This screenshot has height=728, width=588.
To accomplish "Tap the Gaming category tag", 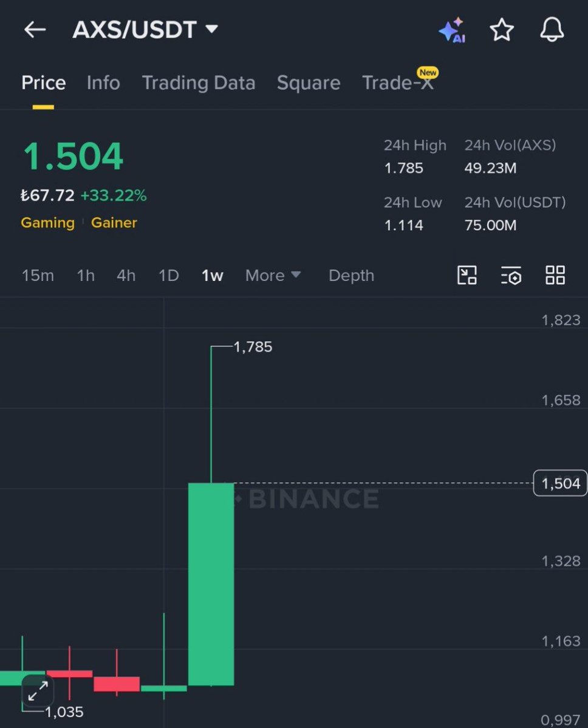I will tap(48, 223).
